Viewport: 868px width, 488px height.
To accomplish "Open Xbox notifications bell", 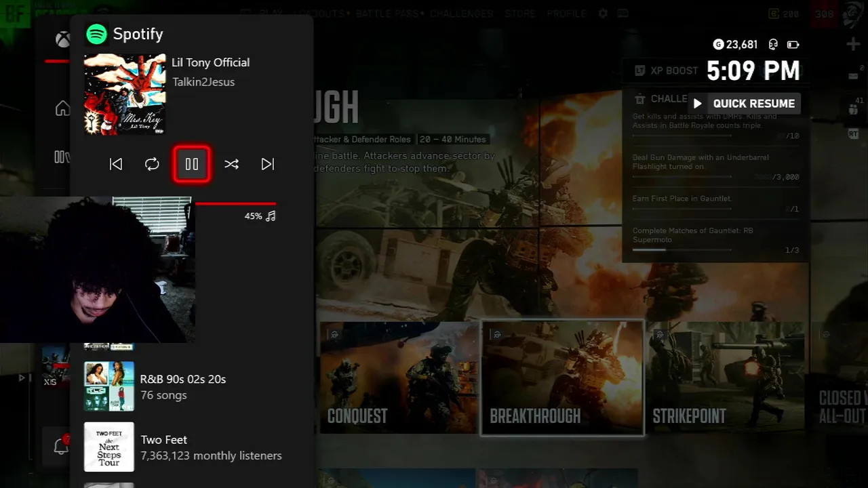I will [61, 446].
